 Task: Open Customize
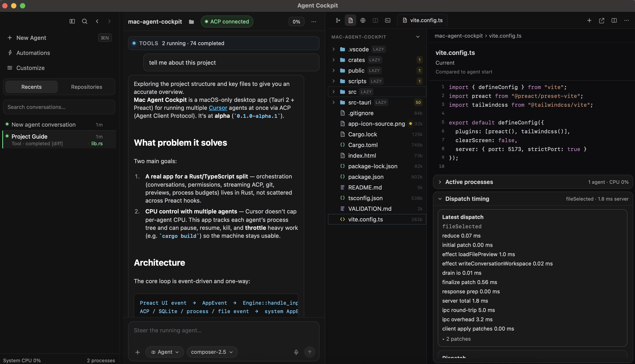31,68
